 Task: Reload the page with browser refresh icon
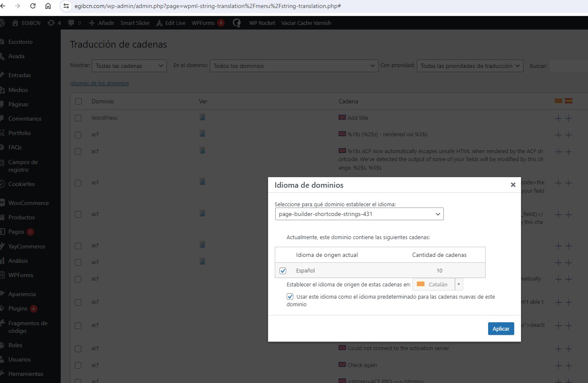(33, 6)
